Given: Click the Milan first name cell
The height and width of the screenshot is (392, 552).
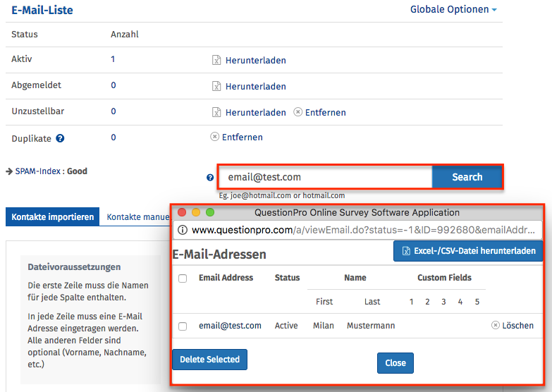Looking at the screenshot, I should click(x=324, y=326).
